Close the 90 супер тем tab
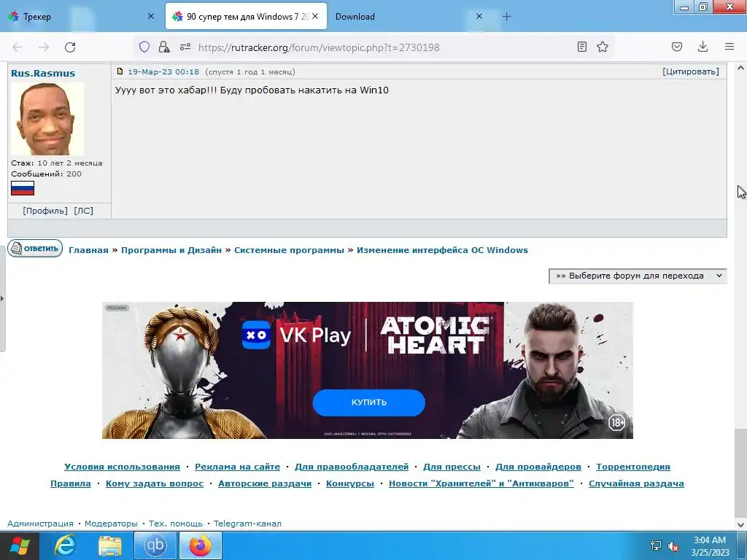This screenshot has width=747, height=560. [315, 16]
